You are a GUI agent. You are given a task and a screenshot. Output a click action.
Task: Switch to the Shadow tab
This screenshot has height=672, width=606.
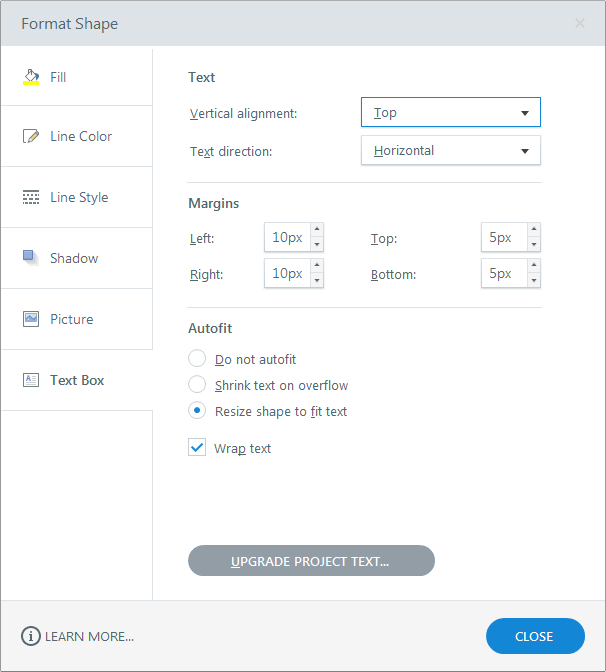point(74,258)
